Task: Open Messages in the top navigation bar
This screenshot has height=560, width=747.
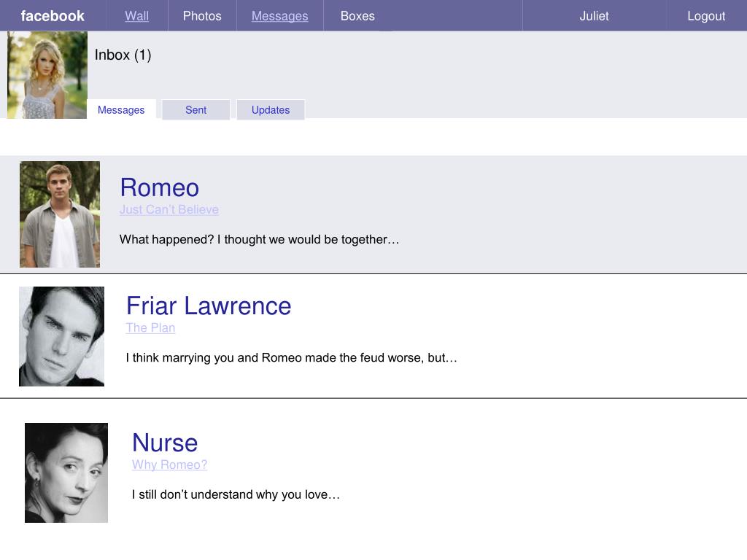Action: point(279,16)
